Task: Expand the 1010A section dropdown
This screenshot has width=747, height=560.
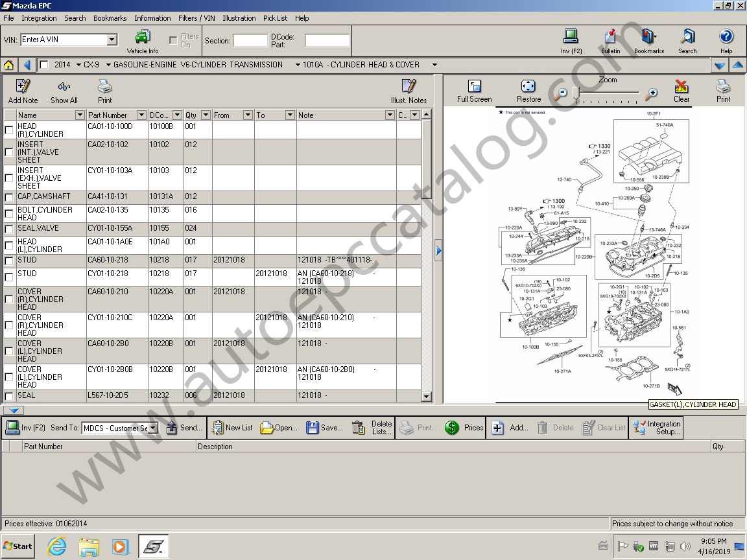Action: click(x=434, y=65)
